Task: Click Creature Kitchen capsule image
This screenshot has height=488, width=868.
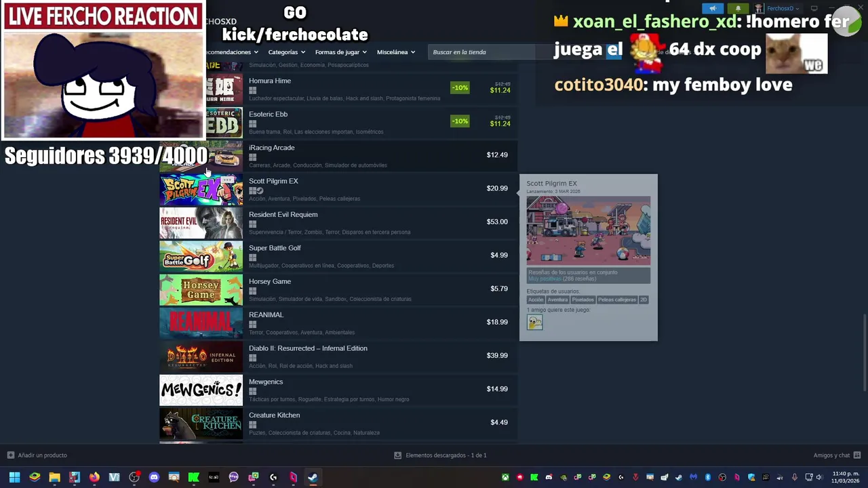Action: (x=201, y=424)
